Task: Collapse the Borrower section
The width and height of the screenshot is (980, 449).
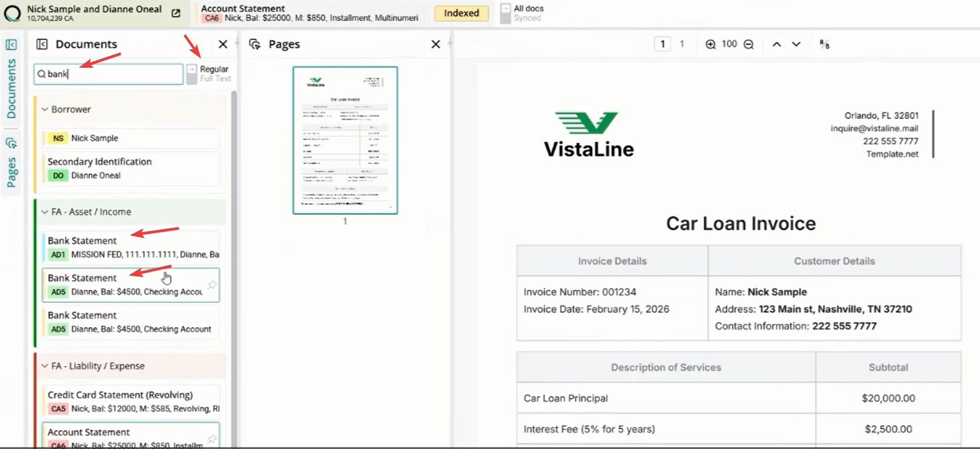Action: pos(45,109)
